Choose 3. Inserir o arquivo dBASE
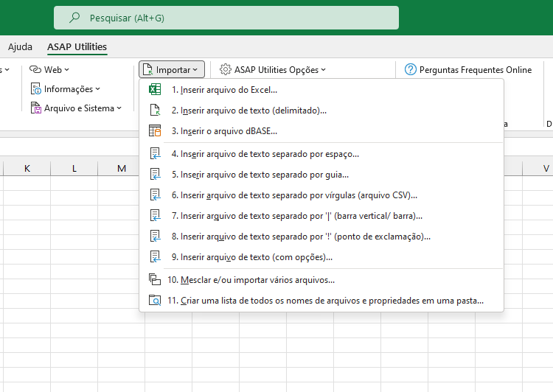This screenshot has width=553, height=392. tap(321, 130)
